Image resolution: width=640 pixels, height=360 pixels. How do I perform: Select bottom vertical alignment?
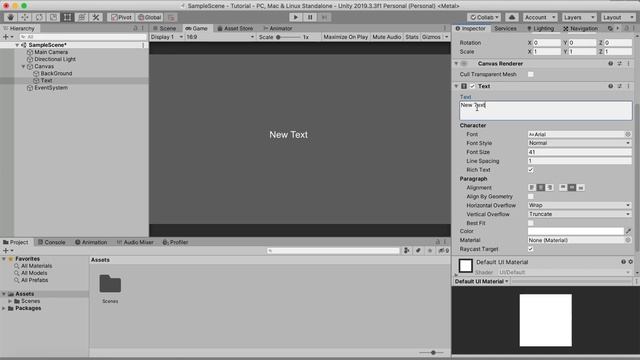coord(581,188)
